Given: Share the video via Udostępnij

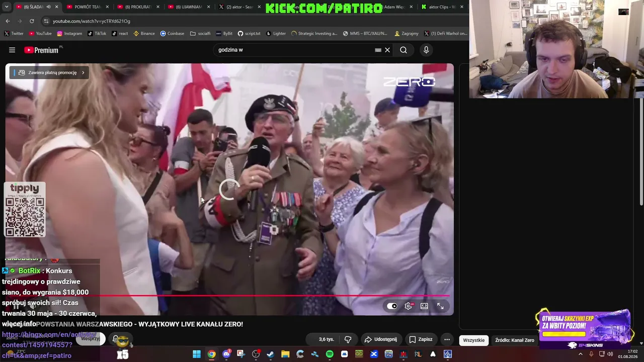Looking at the screenshot, I should click(381, 339).
